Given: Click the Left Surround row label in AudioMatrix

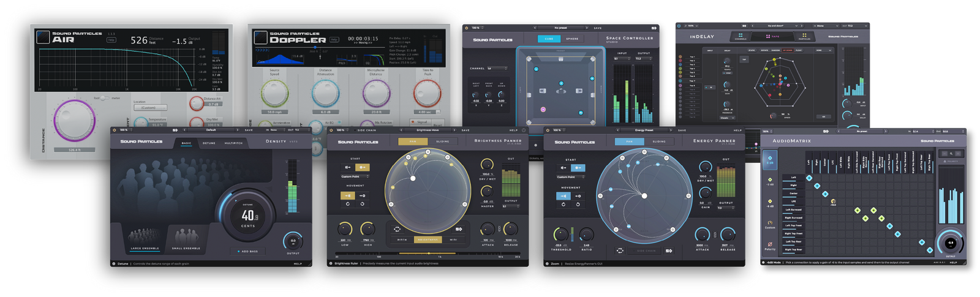Looking at the screenshot, I should [793, 209].
